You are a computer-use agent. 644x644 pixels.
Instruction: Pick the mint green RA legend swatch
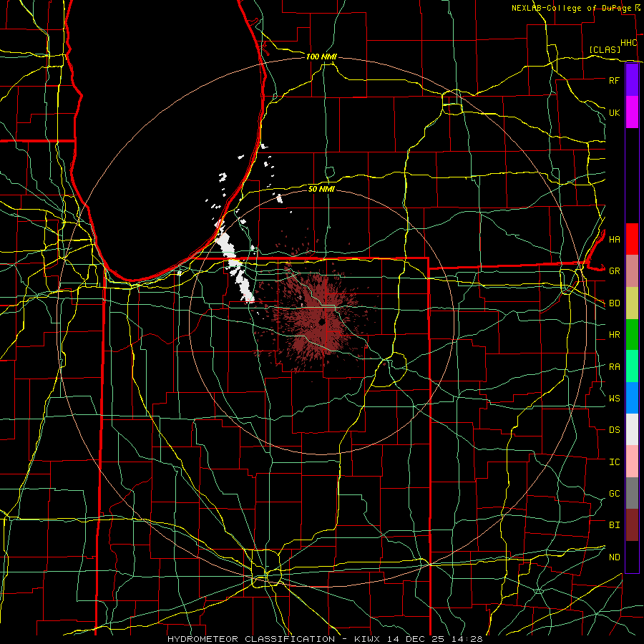pyautogui.click(x=632, y=366)
